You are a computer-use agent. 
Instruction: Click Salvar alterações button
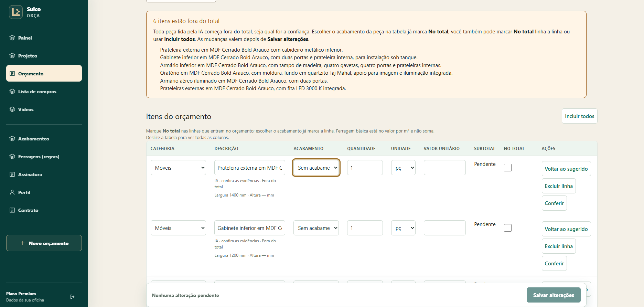tap(554, 295)
